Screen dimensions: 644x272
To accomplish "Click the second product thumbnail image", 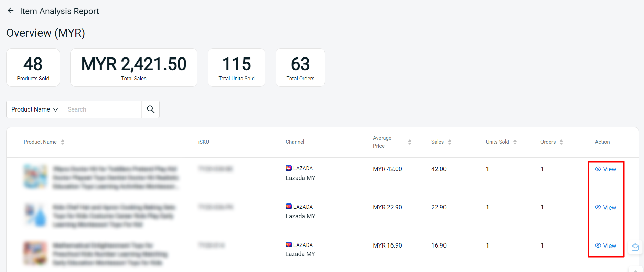I will click(x=35, y=215).
